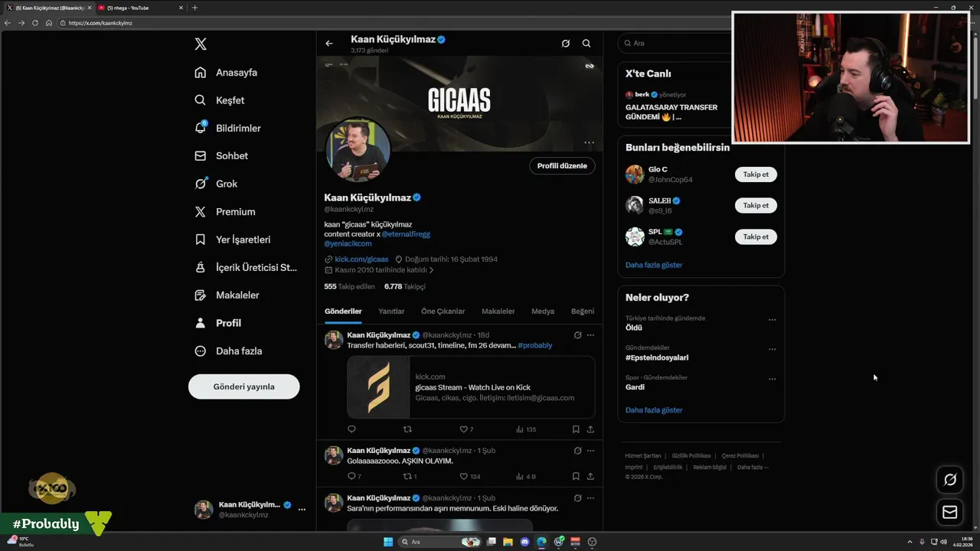Go back using profile header arrow
The image size is (980, 551).
(x=329, y=44)
